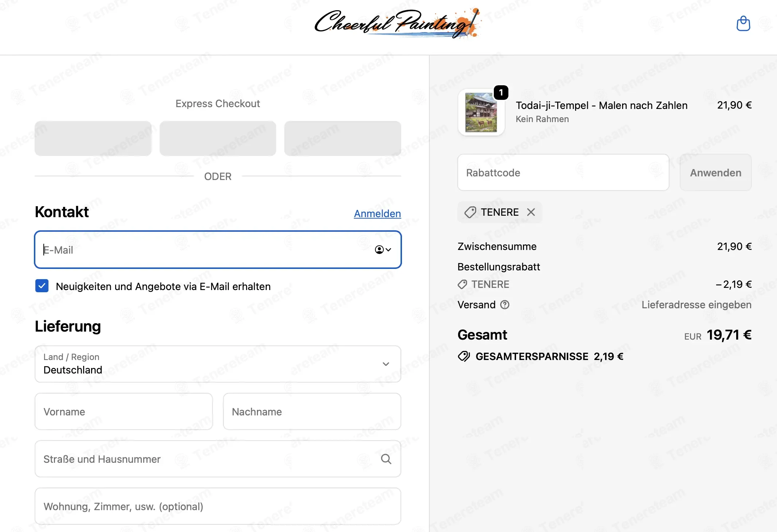The width and height of the screenshot is (777, 532).
Task: Focus the Rabattcode input field
Action: coord(563,172)
